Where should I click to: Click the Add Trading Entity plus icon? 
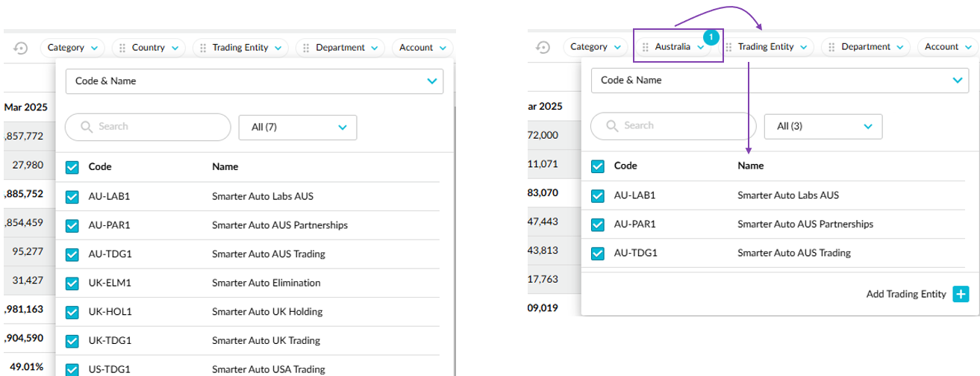point(961,294)
